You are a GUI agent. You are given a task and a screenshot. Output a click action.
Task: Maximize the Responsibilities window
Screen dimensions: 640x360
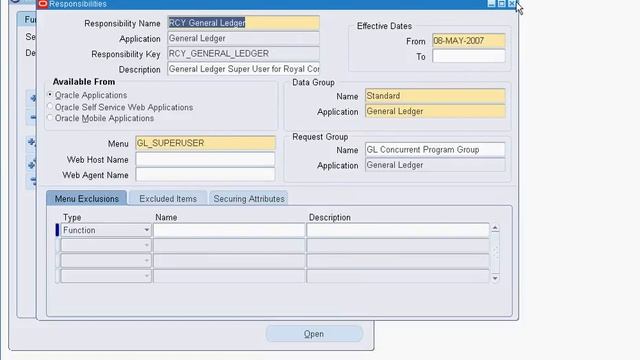coord(502,4)
